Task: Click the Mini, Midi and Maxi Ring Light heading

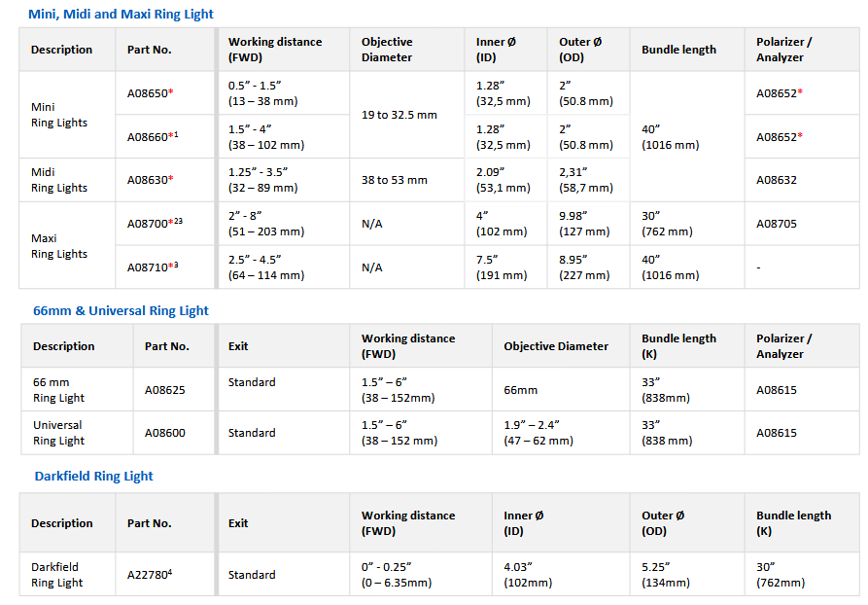Action: (121, 14)
